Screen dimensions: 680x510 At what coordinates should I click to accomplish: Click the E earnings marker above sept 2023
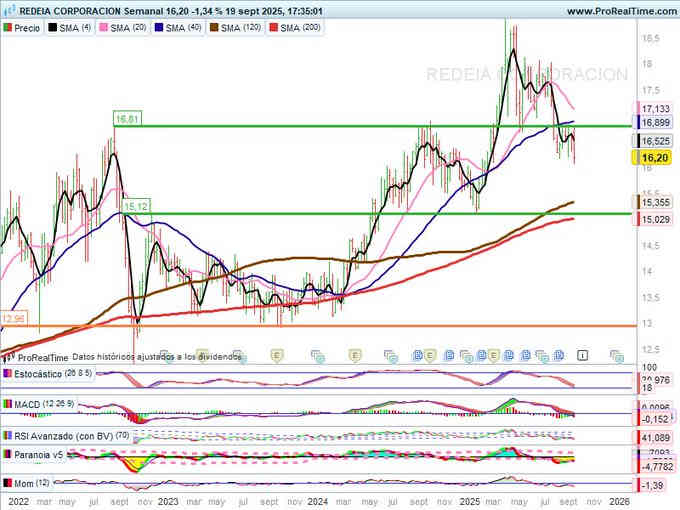(277, 356)
